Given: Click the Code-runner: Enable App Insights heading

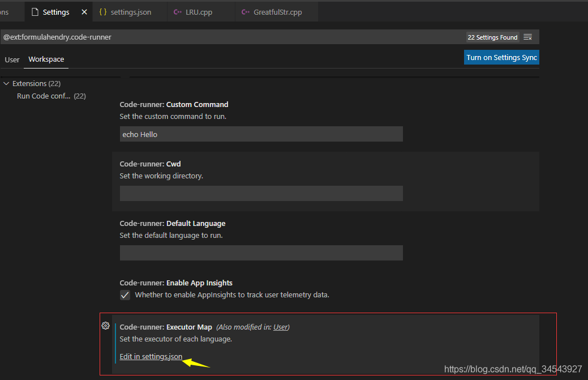Looking at the screenshot, I should coord(176,283).
